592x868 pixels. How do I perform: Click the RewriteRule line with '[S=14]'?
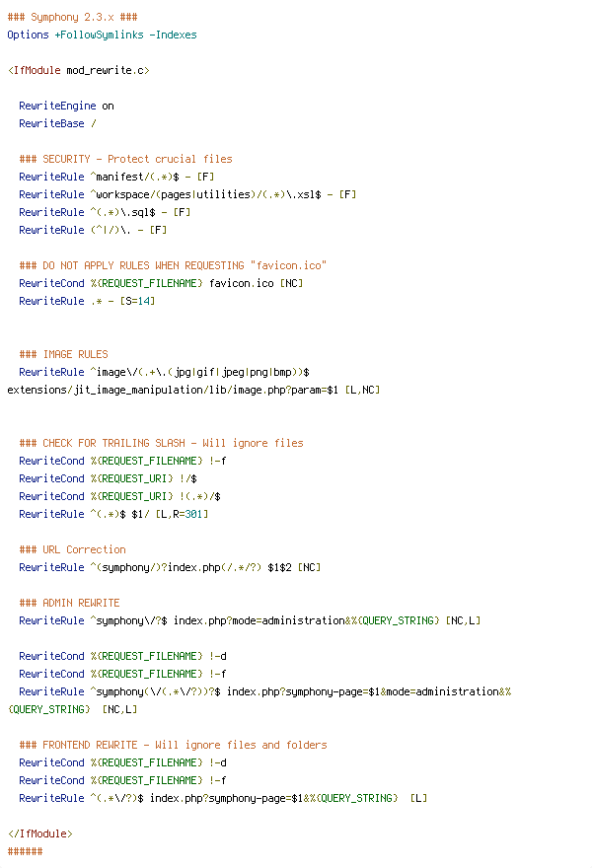point(87,301)
